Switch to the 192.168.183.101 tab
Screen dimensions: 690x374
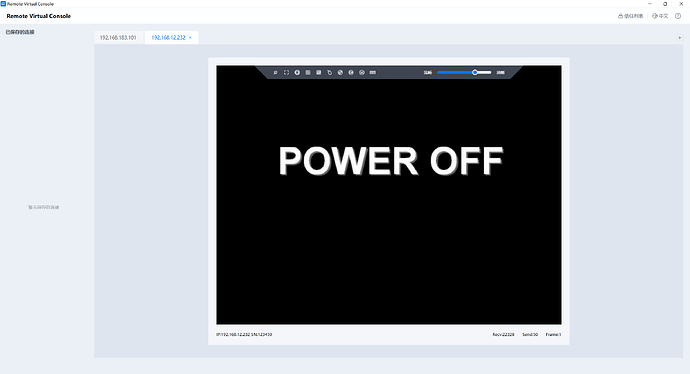(x=118, y=38)
